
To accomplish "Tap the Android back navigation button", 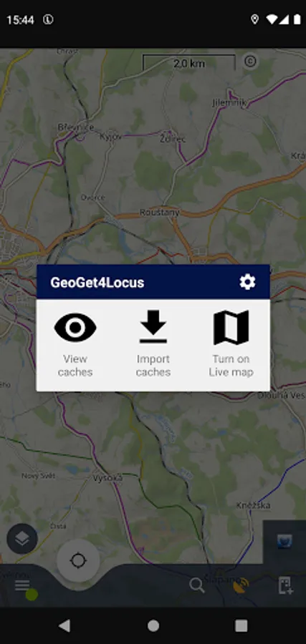I will (x=64, y=625).
